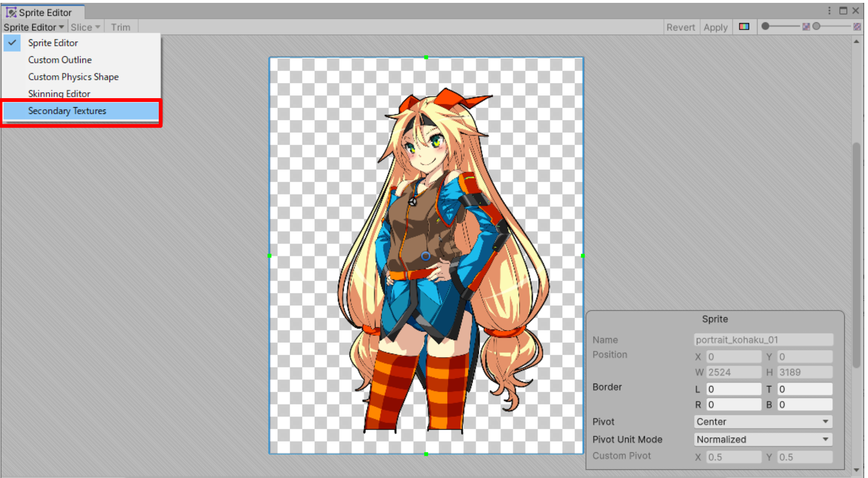Click the Border T field
Viewport: 868px width, 478px height.
805,389
